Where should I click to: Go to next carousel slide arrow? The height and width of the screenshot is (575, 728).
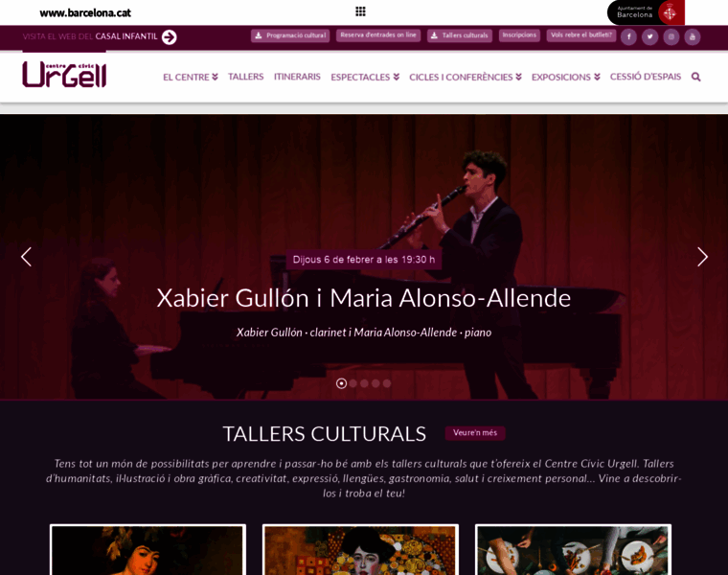pos(702,257)
